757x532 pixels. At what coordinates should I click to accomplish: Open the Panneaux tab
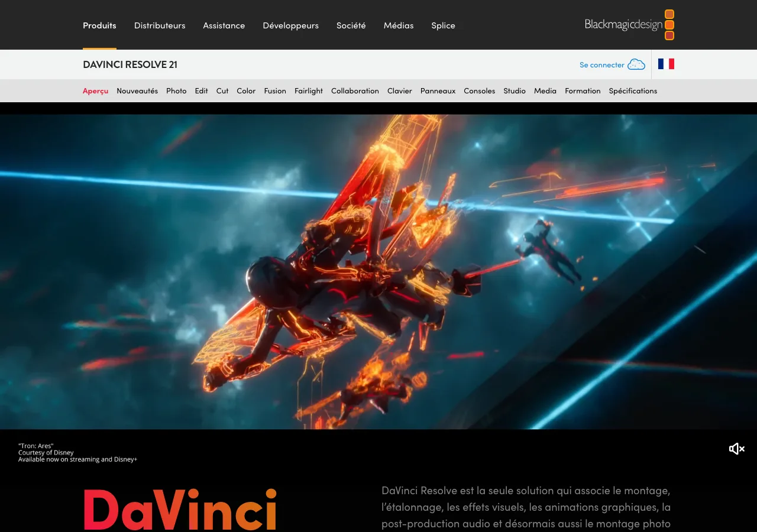(438, 91)
